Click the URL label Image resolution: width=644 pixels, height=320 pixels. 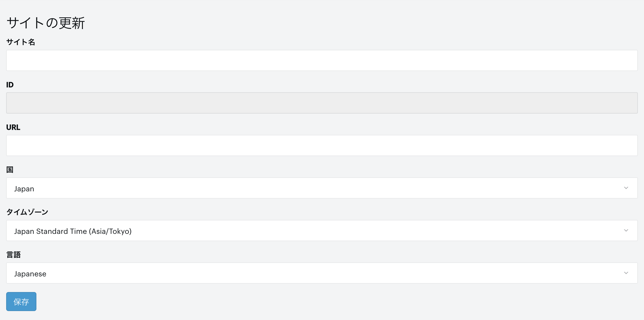click(13, 127)
